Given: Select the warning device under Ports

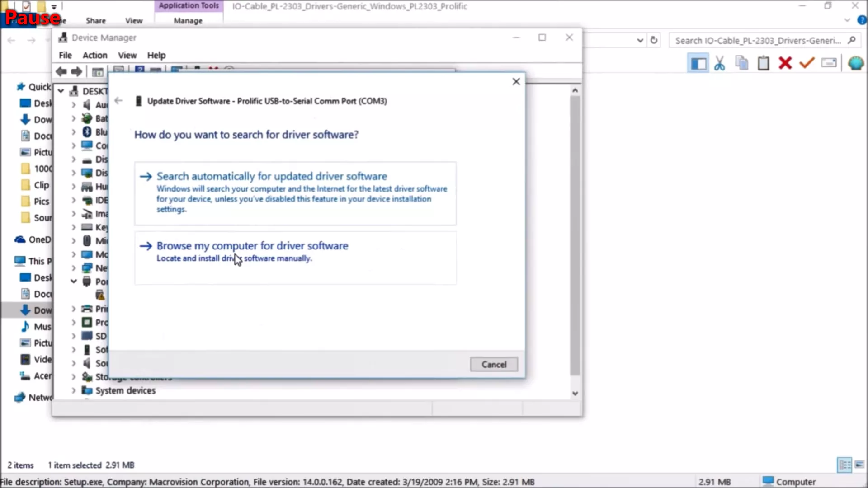Looking at the screenshot, I should click(x=100, y=295).
